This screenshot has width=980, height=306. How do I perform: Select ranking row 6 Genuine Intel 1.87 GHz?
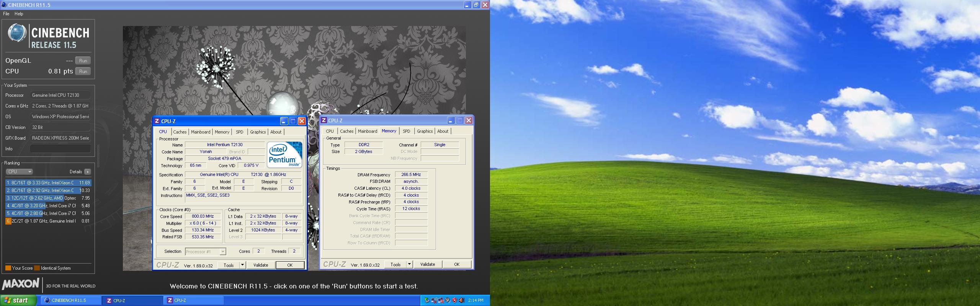[48, 221]
